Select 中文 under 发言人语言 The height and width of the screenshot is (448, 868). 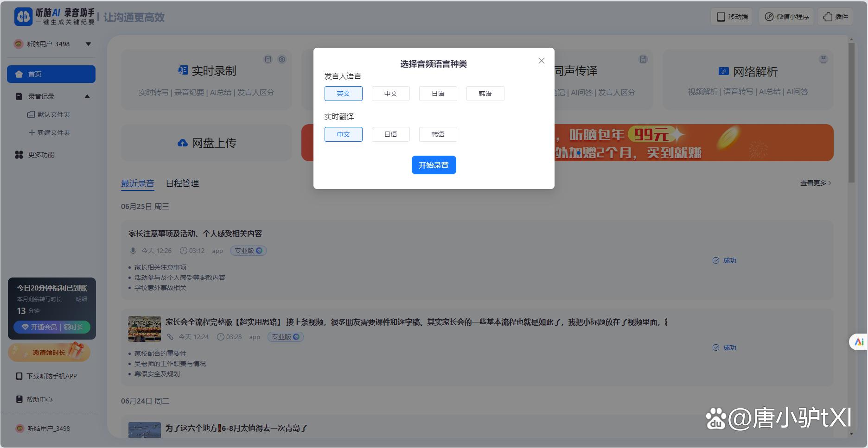tap(391, 94)
